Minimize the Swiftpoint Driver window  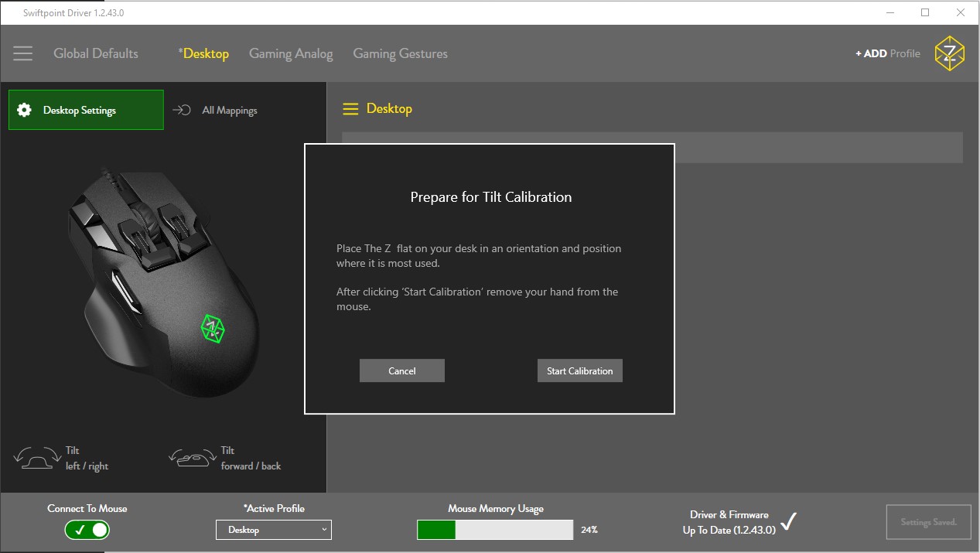tap(890, 12)
